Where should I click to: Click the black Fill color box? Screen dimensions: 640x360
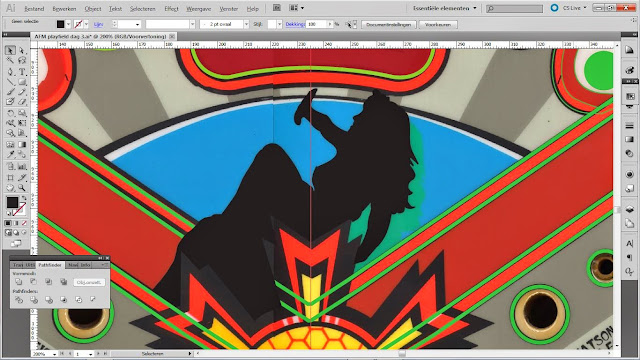pos(12,202)
